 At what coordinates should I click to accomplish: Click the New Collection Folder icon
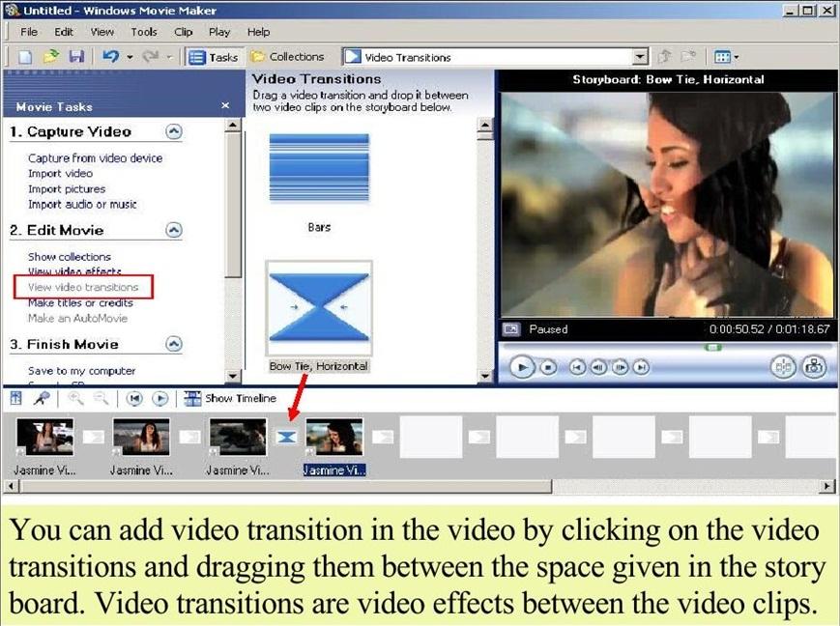[688, 56]
